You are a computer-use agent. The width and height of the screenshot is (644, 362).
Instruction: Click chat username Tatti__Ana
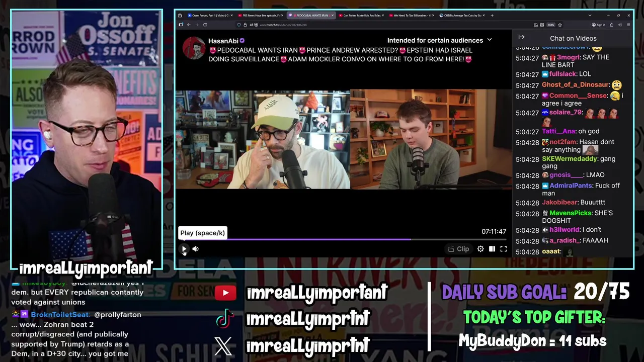click(558, 131)
